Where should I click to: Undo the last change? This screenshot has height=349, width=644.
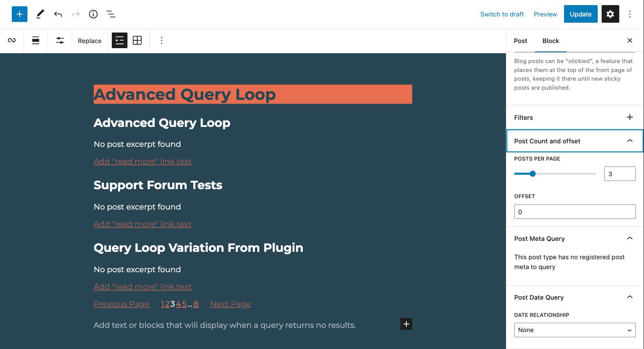click(x=58, y=14)
